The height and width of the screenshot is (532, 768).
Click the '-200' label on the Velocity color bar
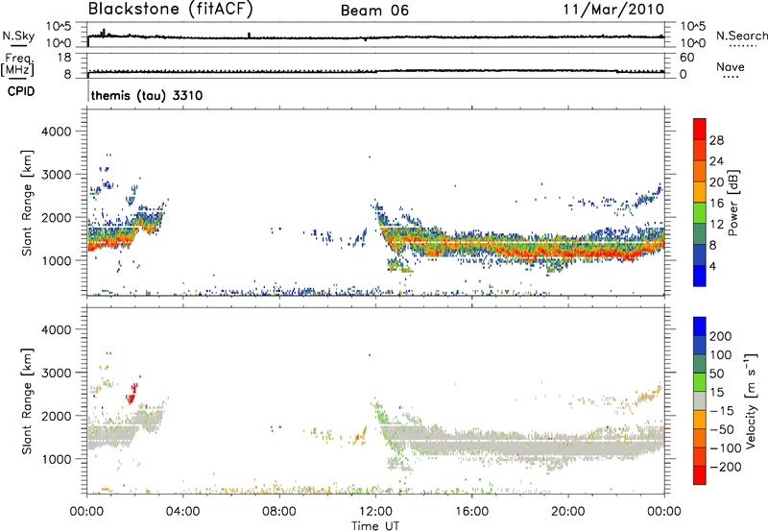coord(725,467)
